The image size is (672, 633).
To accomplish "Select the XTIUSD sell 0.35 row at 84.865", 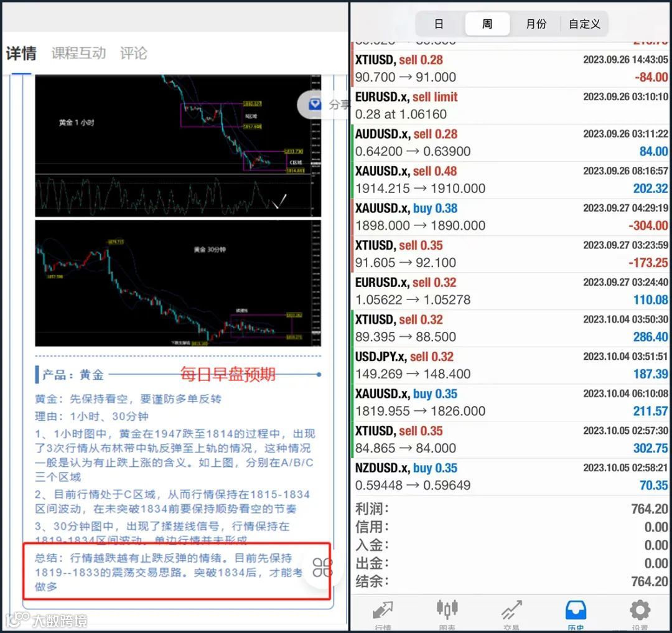I will (511, 439).
